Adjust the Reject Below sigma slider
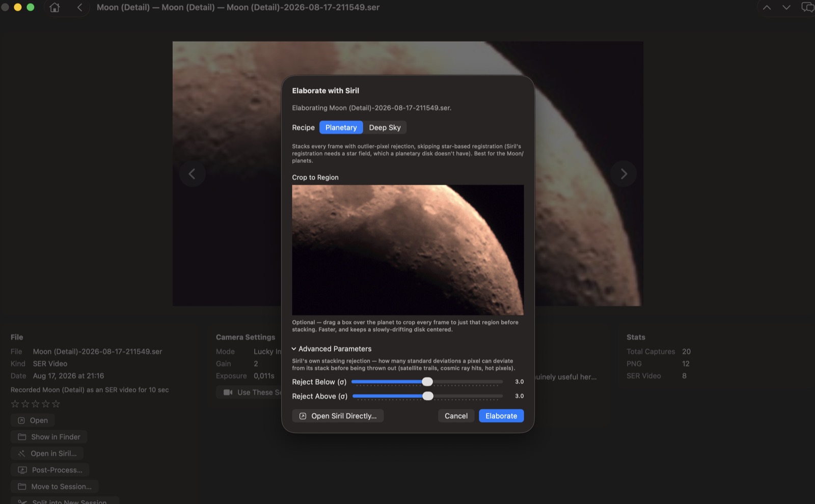 (x=427, y=382)
